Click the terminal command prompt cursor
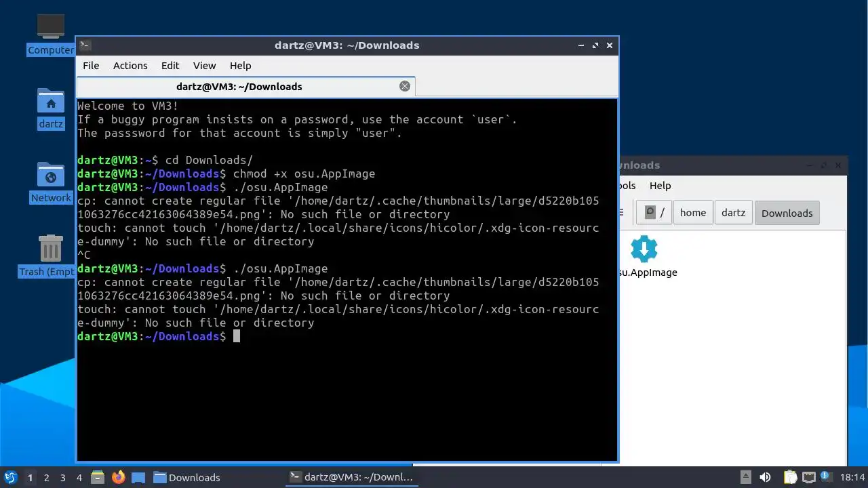 pos(237,336)
